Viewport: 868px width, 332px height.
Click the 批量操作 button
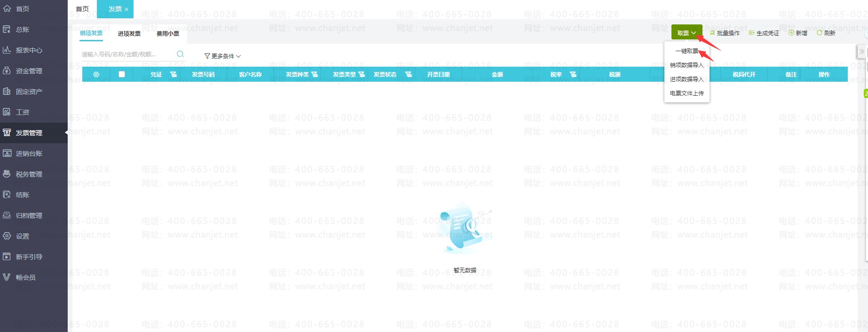(725, 33)
